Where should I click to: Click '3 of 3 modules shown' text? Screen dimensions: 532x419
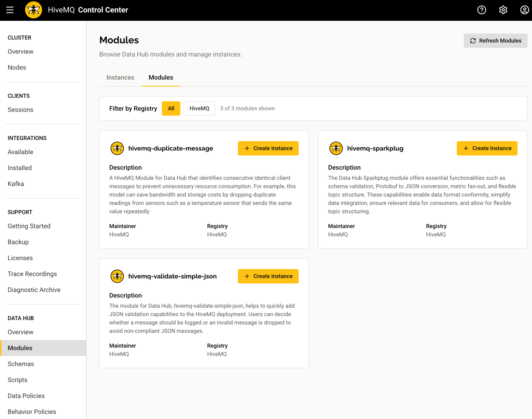coord(247,108)
